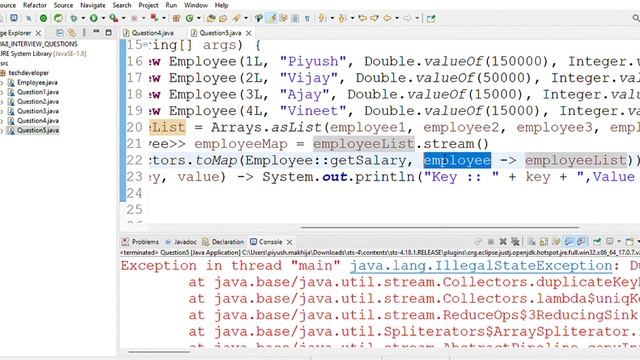Toggle Word Wrap in Console toolbar
Image resolution: width=640 pixels, height=360 pixels.
[x=556, y=242]
